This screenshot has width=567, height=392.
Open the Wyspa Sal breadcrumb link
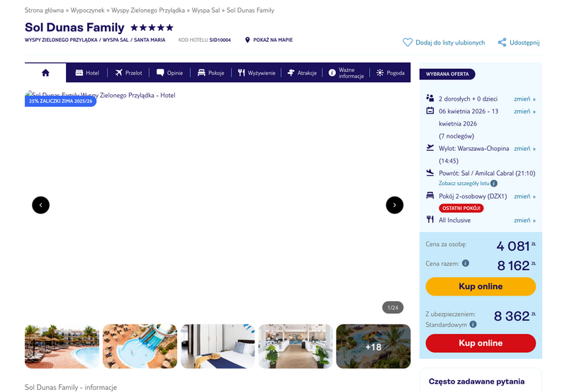tap(206, 10)
